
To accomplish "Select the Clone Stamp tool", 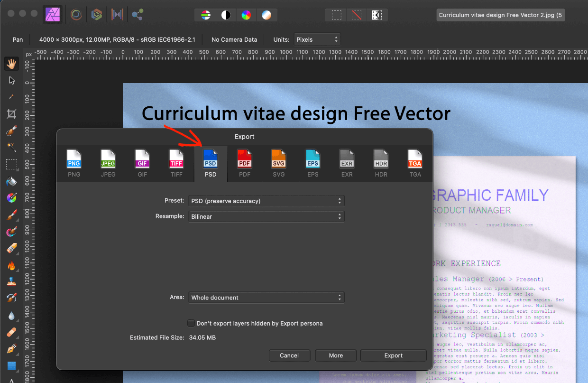I will [11, 281].
